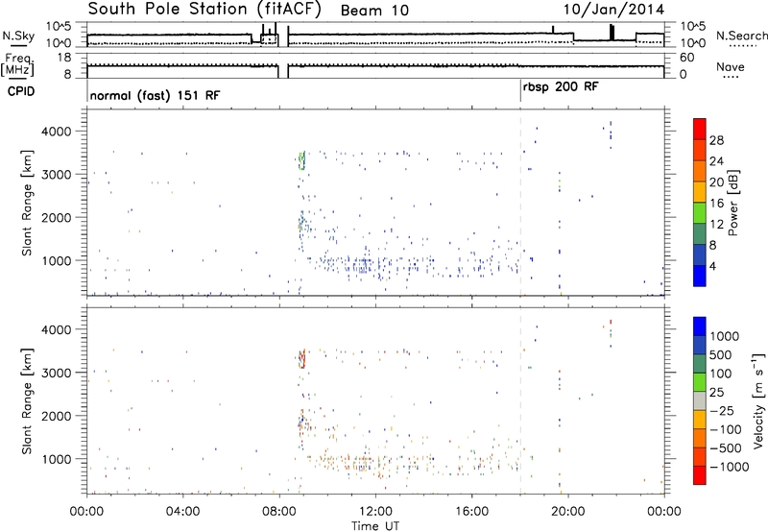
Task: Click the '16:00' time tick label
Action: [x=471, y=512]
